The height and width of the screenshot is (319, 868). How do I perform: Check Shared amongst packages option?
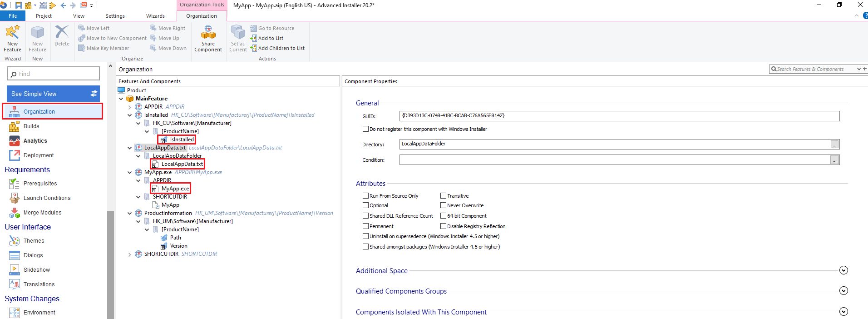pyautogui.click(x=365, y=247)
